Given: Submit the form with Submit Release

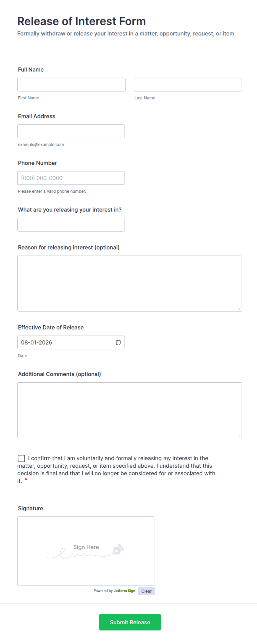Looking at the screenshot, I should [x=130, y=622].
